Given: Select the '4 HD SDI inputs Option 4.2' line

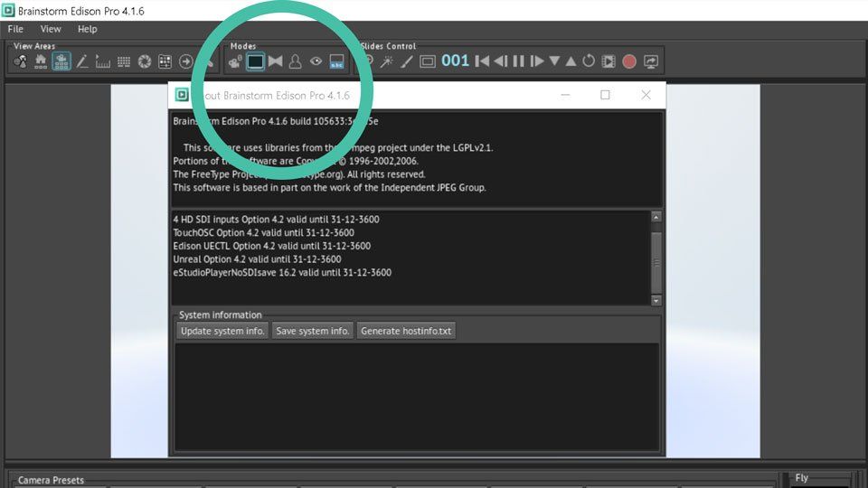Looking at the screenshot, I should click(277, 220).
